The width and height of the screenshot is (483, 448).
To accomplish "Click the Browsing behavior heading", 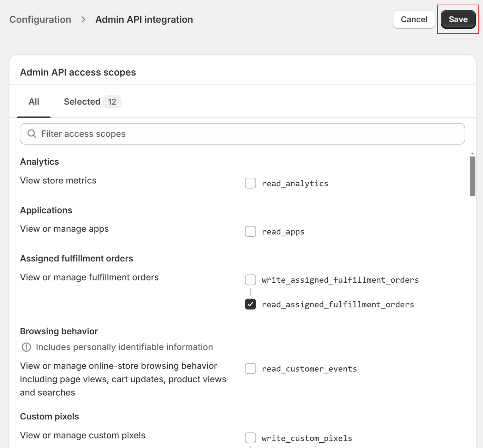I will coord(59,331).
